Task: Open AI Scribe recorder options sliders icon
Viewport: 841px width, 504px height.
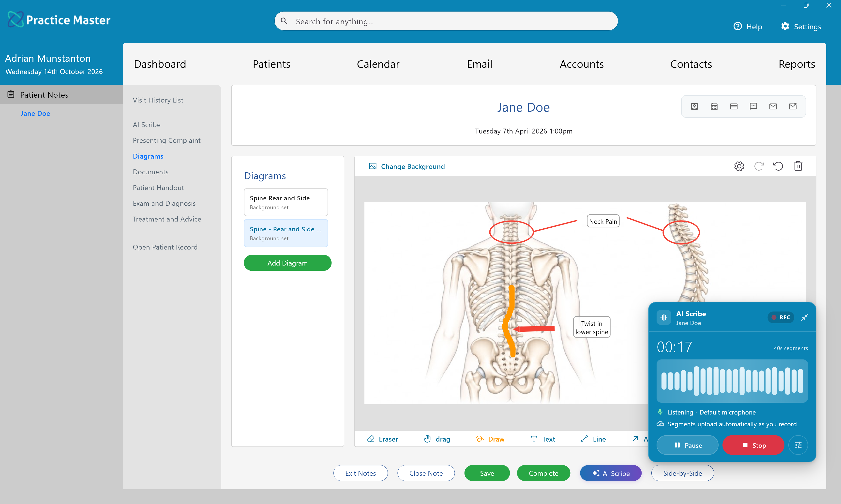Action: [x=798, y=445]
